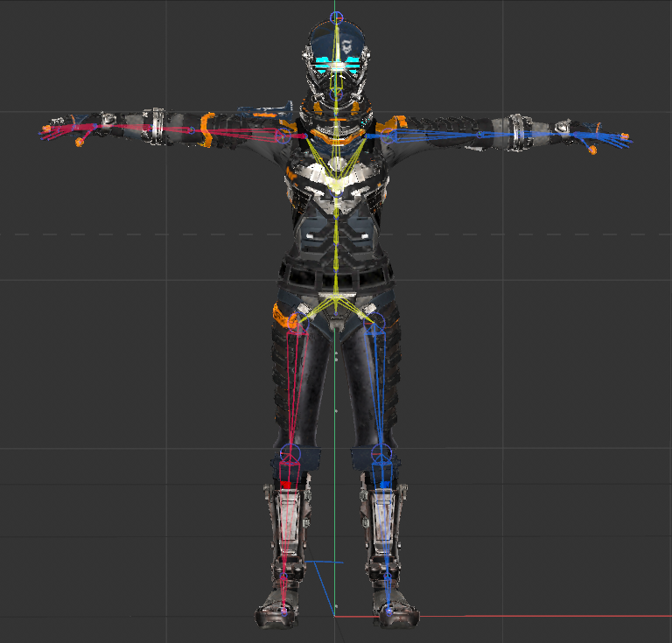Image resolution: width=672 pixels, height=643 pixels.
Task: Click the blue knee joint circle
Action: coord(381,453)
